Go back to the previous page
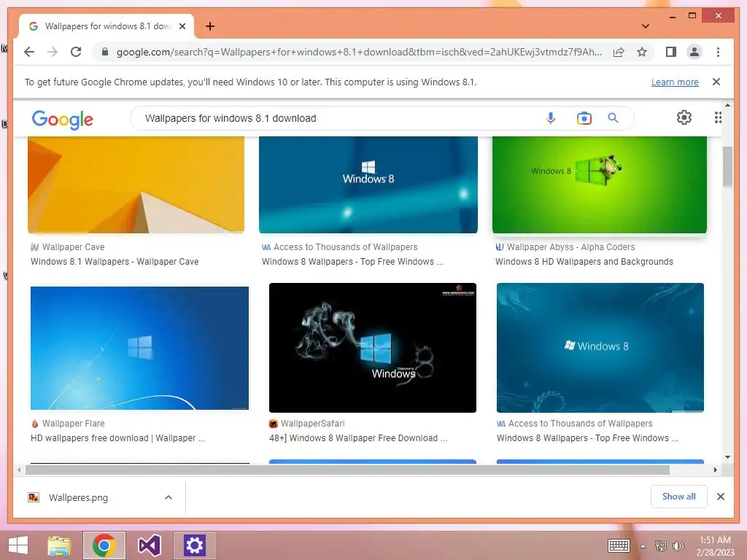The height and width of the screenshot is (560, 747). [x=29, y=52]
